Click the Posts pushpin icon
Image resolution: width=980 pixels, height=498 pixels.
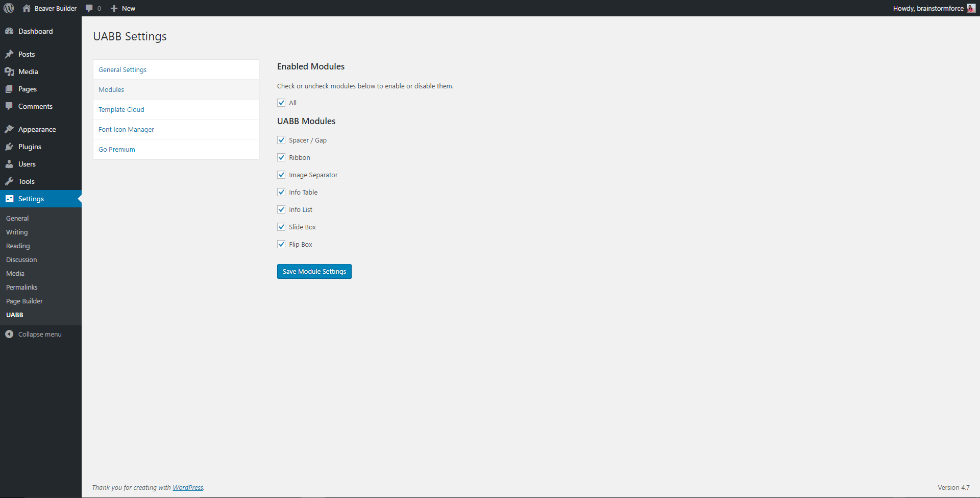pyautogui.click(x=9, y=54)
